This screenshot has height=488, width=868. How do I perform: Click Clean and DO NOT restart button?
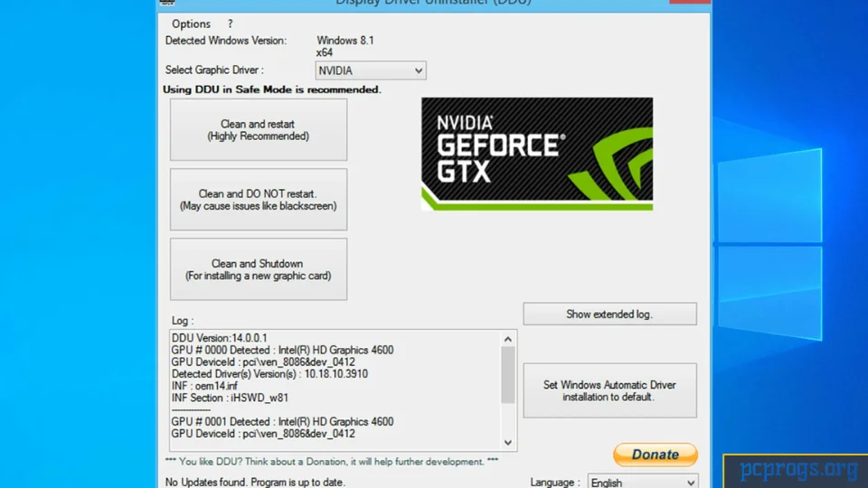259,200
